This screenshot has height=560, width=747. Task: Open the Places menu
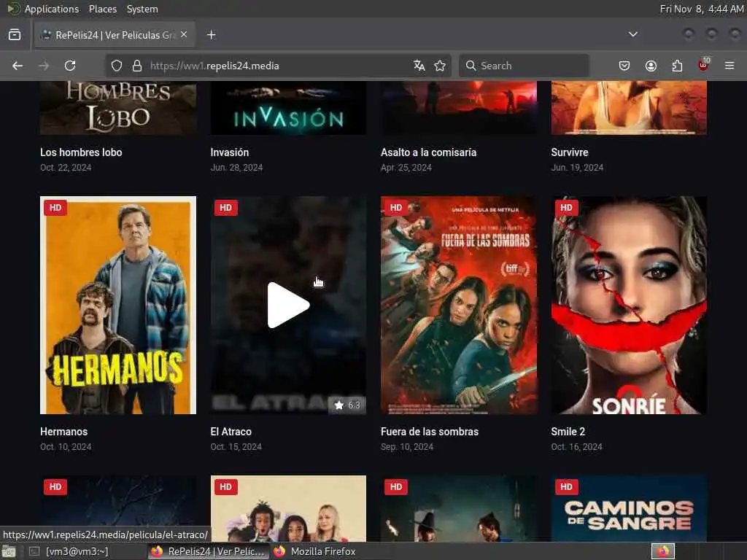[102, 9]
